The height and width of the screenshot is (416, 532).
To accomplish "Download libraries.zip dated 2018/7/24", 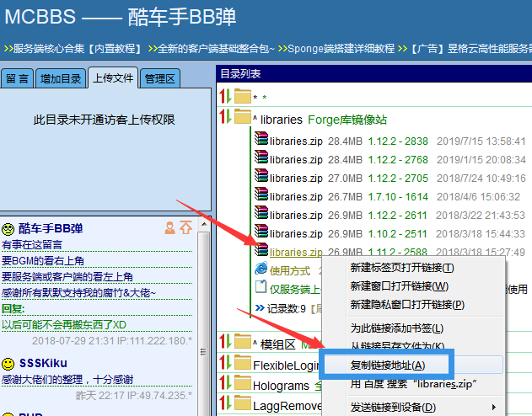I will (x=296, y=179).
